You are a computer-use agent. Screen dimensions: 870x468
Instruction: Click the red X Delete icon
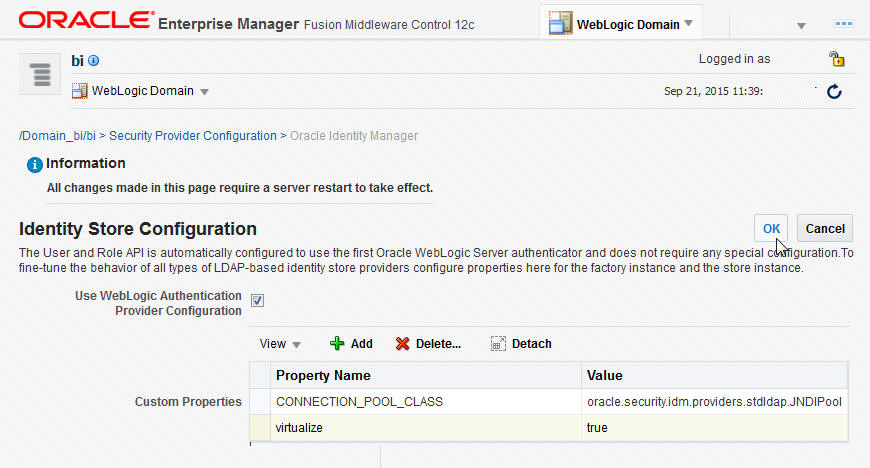(402, 344)
